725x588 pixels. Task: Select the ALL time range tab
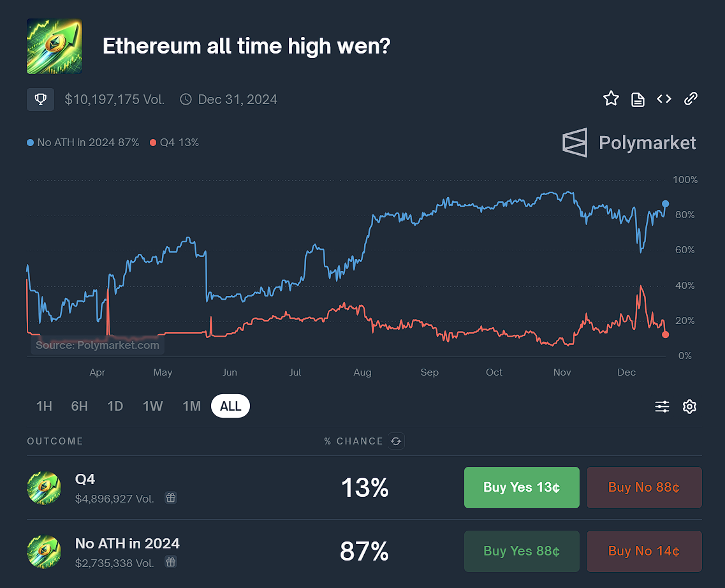(230, 406)
